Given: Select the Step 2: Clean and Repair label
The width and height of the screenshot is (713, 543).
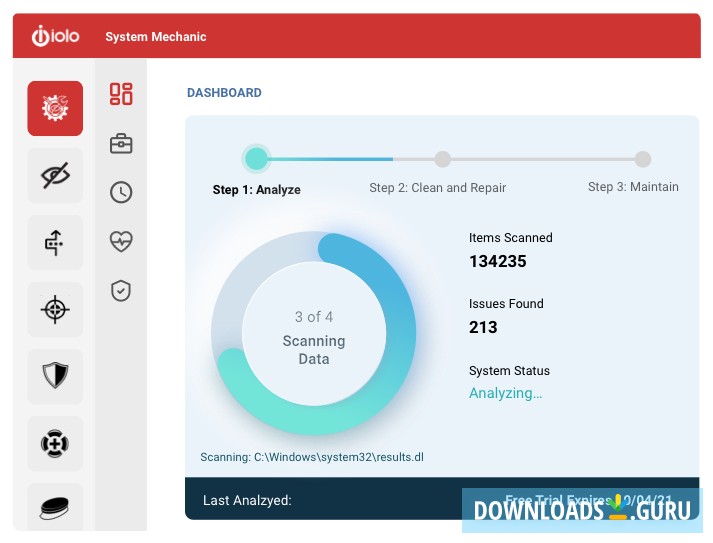Looking at the screenshot, I should click(437, 188).
